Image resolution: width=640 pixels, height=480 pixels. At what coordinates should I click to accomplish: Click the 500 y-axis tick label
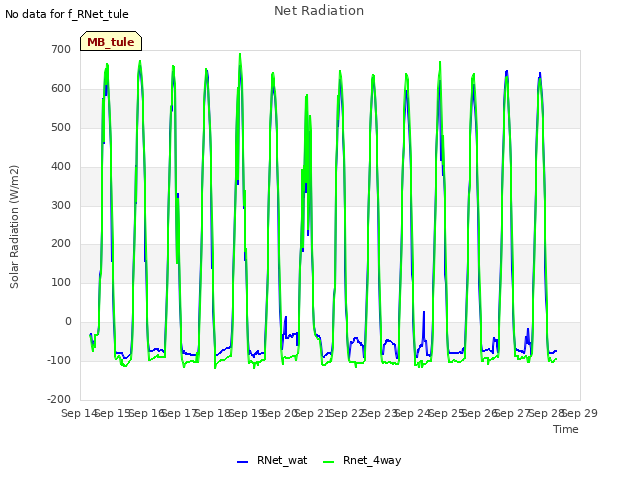[x=61, y=127]
